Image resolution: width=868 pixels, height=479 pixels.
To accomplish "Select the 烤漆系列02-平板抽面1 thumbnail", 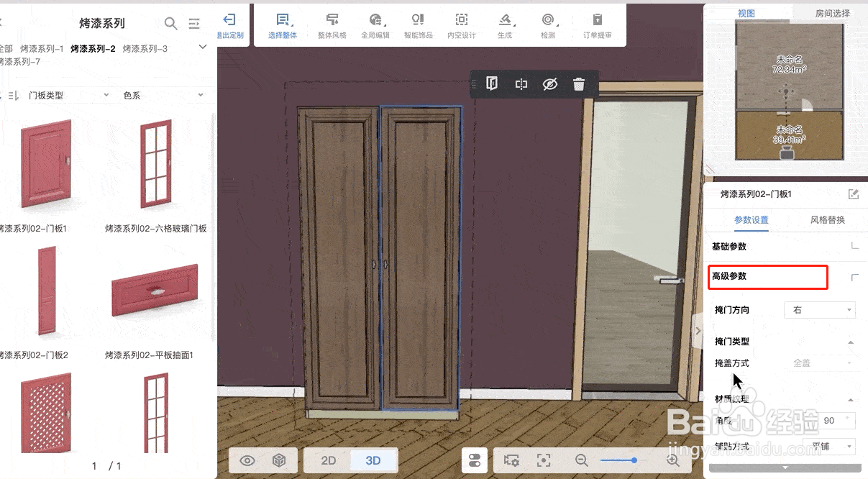I will [155, 289].
